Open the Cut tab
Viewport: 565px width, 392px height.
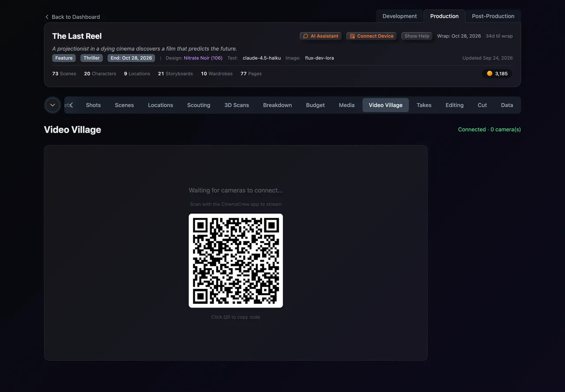click(x=482, y=105)
